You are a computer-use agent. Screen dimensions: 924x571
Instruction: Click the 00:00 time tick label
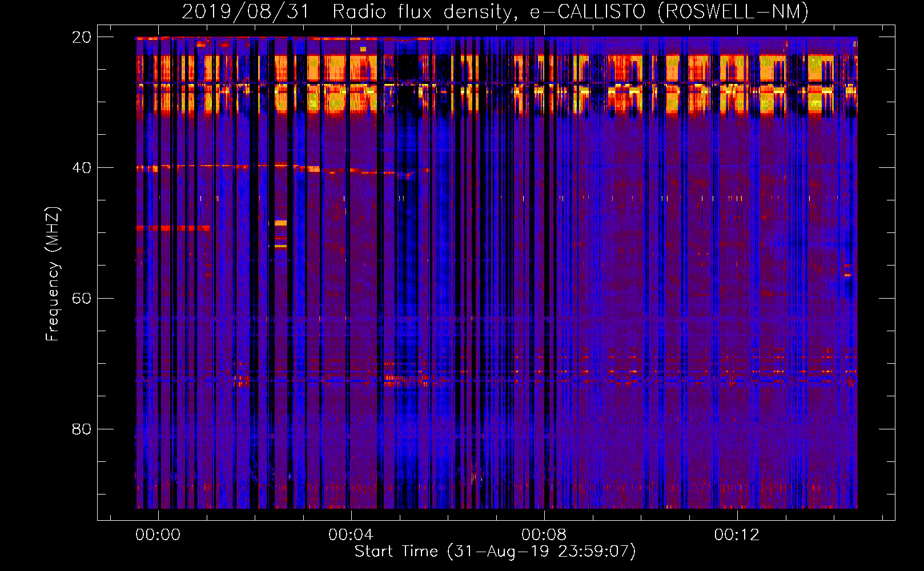[x=158, y=534]
